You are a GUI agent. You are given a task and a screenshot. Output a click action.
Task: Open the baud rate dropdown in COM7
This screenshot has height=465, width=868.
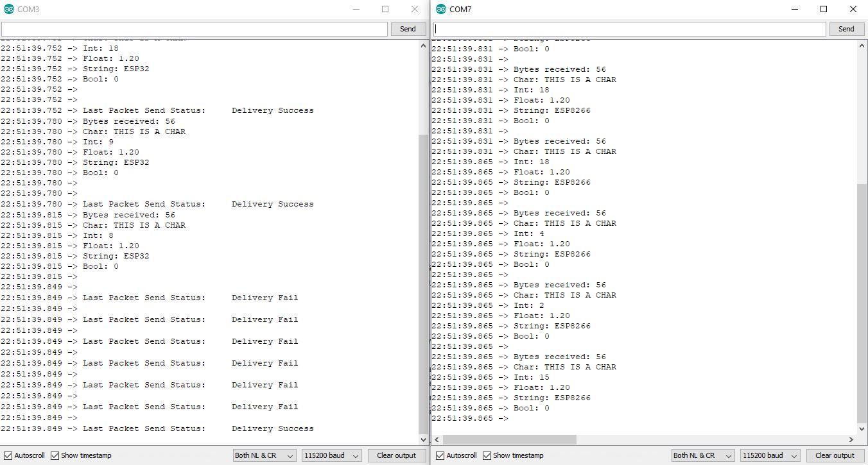pos(769,455)
